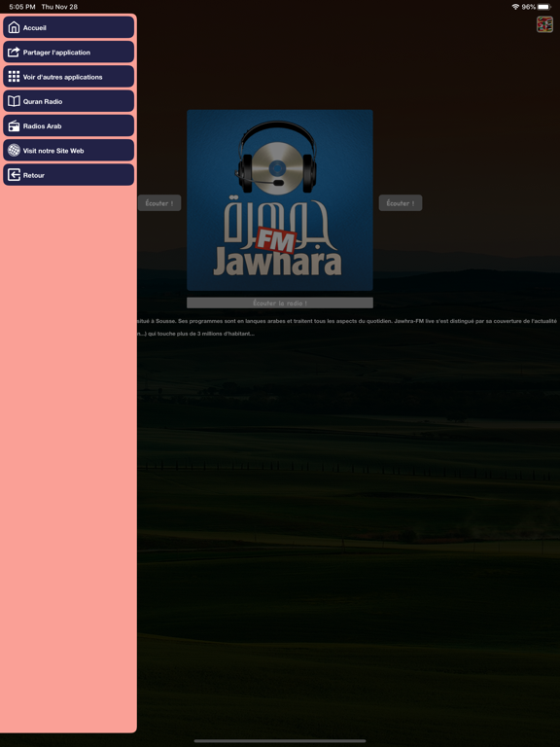Tap the battery indicator in the status bar

[544, 7]
